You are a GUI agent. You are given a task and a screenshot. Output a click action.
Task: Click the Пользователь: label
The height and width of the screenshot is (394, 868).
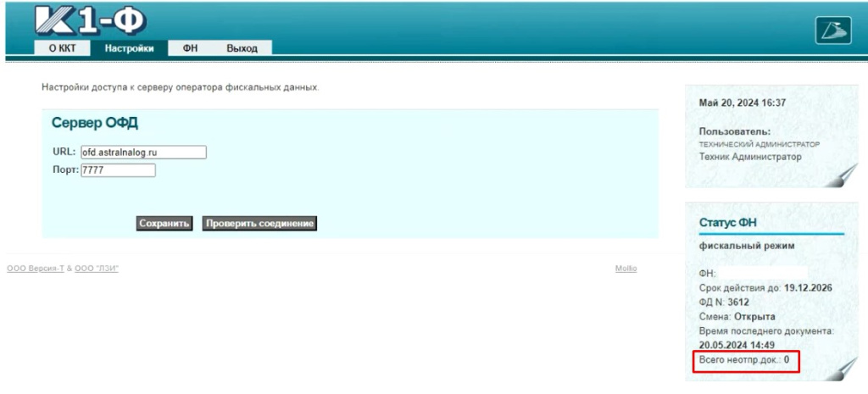point(735,131)
